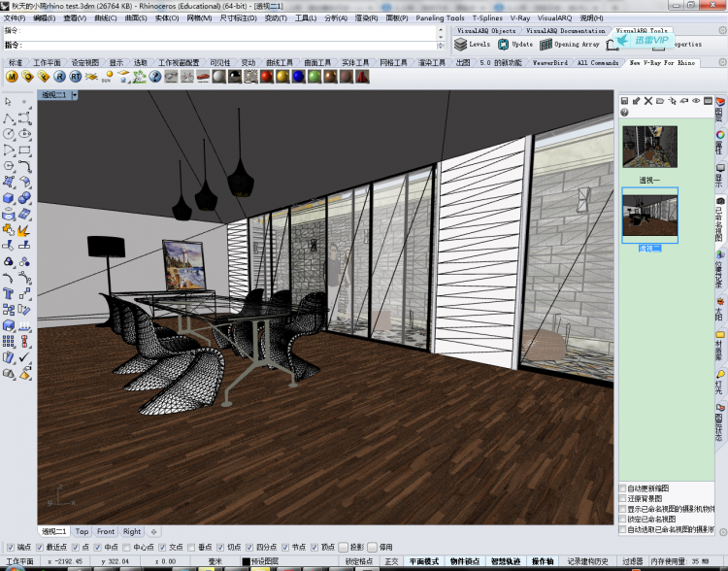Viewport: 728px width, 571px height.
Task: Enable the 还原背景图 checkbox
Action: tap(622, 498)
